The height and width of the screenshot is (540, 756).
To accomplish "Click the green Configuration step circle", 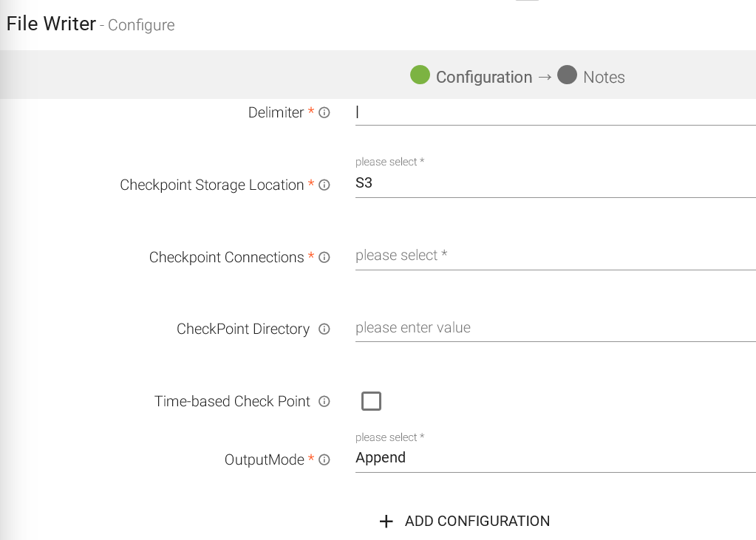I will (420, 75).
